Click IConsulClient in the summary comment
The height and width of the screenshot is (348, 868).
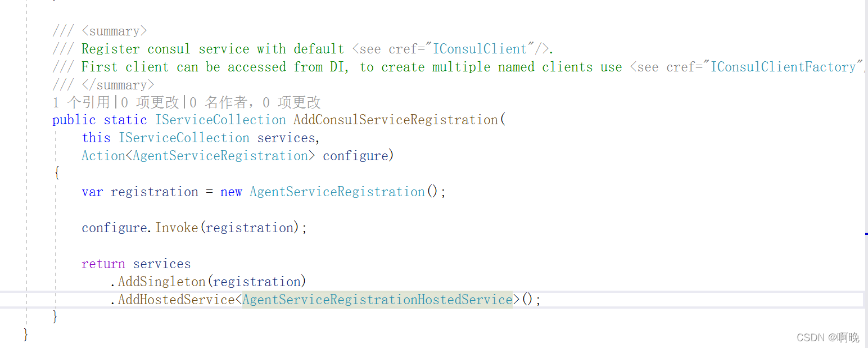click(x=480, y=49)
